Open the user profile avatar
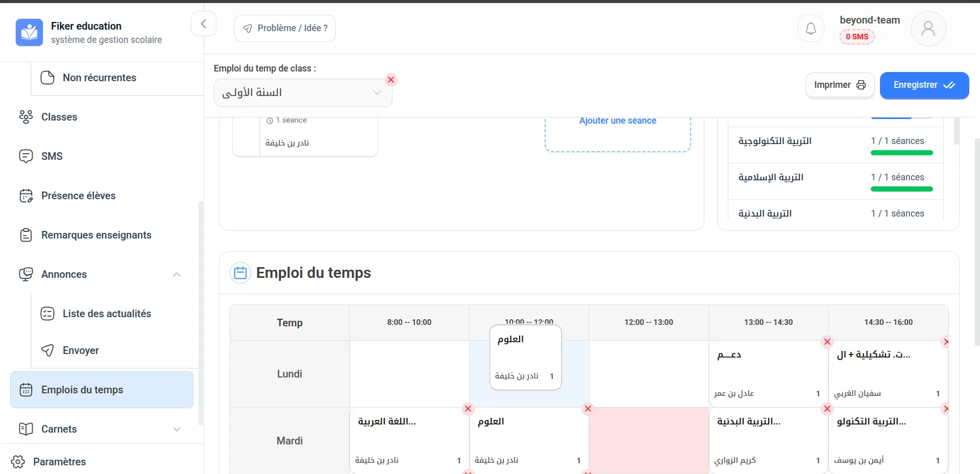 pos(928,29)
